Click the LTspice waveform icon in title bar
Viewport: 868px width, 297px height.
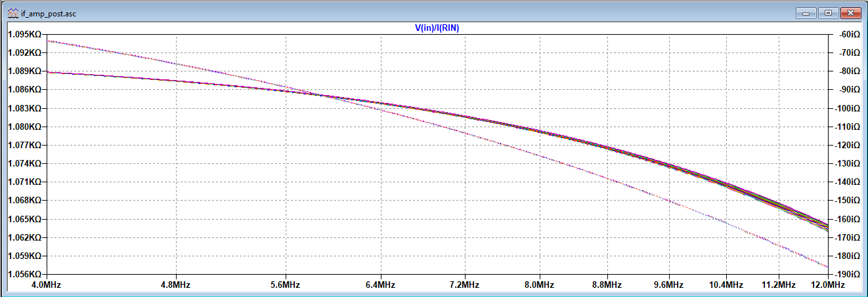coord(12,13)
